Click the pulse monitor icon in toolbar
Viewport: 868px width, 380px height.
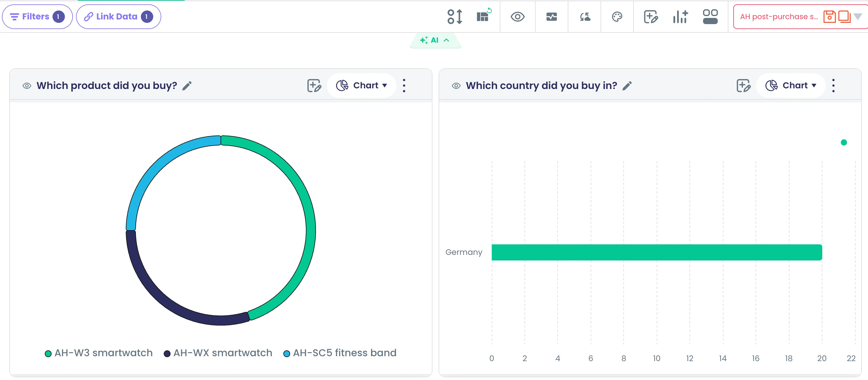pos(551,16)
